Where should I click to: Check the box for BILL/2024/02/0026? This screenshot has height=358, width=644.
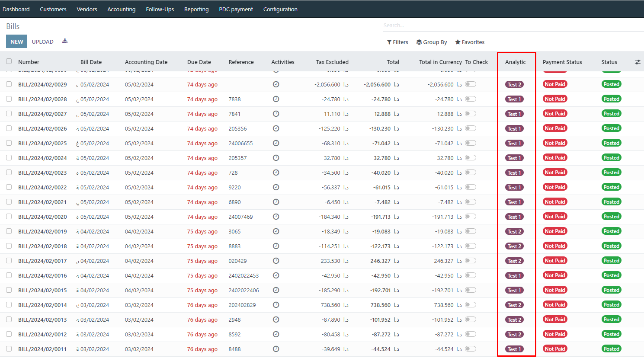9,128
